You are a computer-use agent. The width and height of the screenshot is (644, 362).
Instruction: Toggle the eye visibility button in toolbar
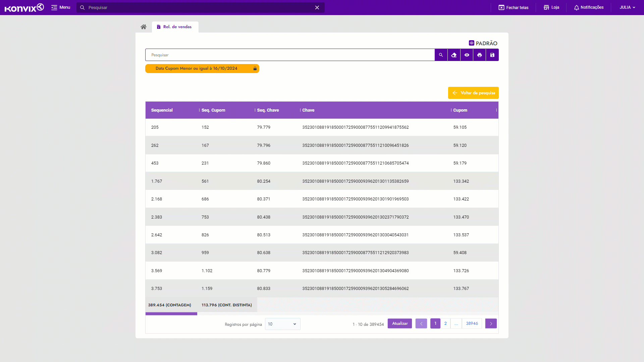467,55
